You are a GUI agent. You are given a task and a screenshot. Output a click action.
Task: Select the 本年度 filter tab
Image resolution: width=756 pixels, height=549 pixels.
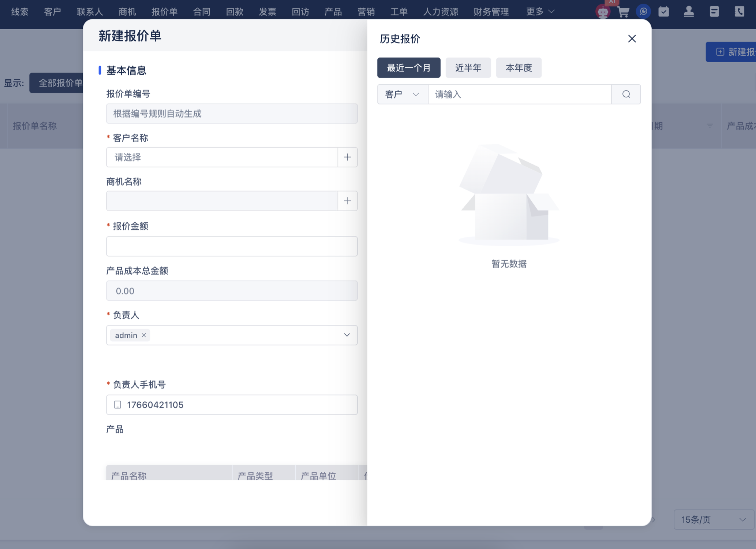coord(519,68)
